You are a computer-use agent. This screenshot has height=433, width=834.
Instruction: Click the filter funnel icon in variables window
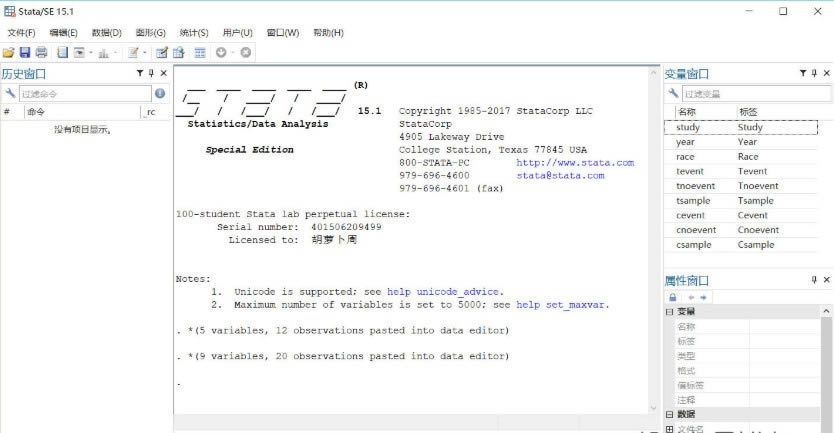pos(803,73)
